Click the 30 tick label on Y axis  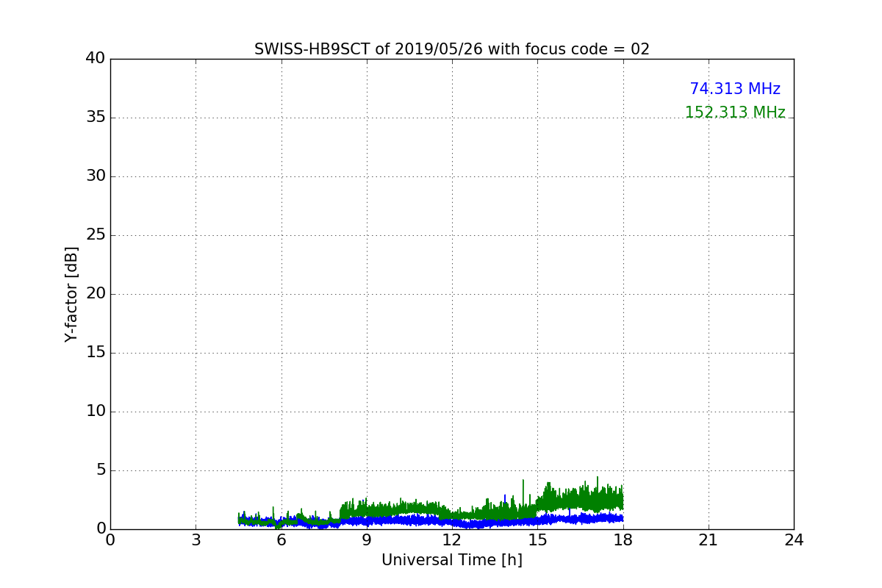pyautogui.click(x=96, y=176)
